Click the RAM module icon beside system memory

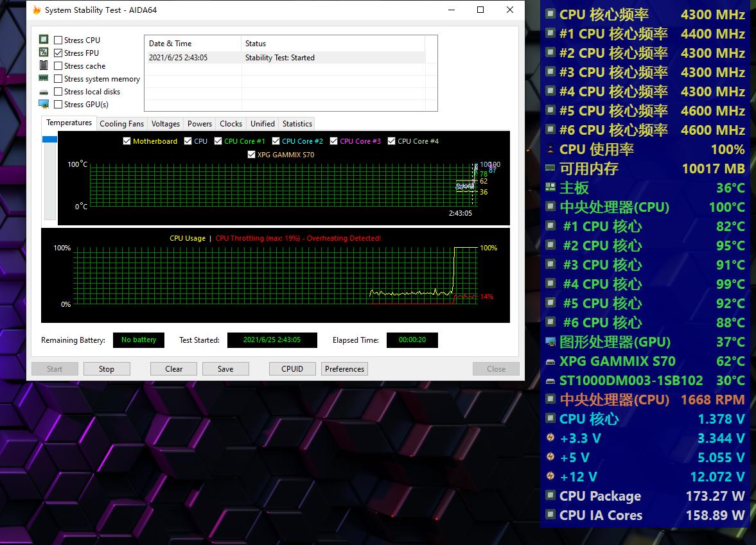pos(44,78)
